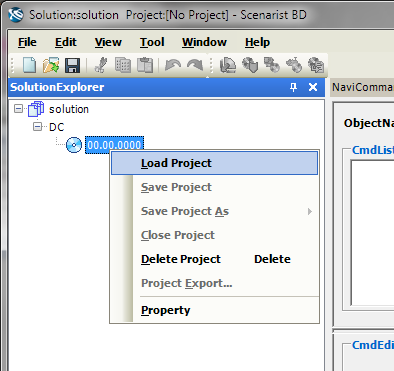This screenshot has width=394, height=371.
Task: Pin the SolutionExplorer panel
Action: click(x=293, y=87)
